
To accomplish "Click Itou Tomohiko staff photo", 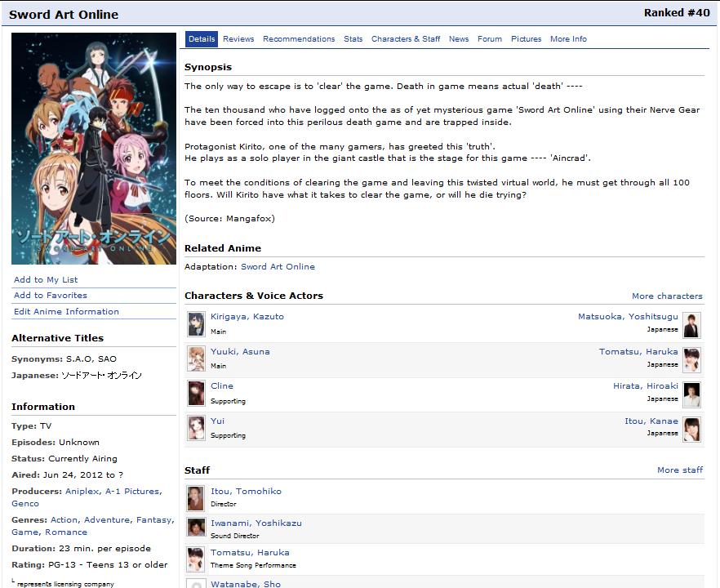I will 195,498.
